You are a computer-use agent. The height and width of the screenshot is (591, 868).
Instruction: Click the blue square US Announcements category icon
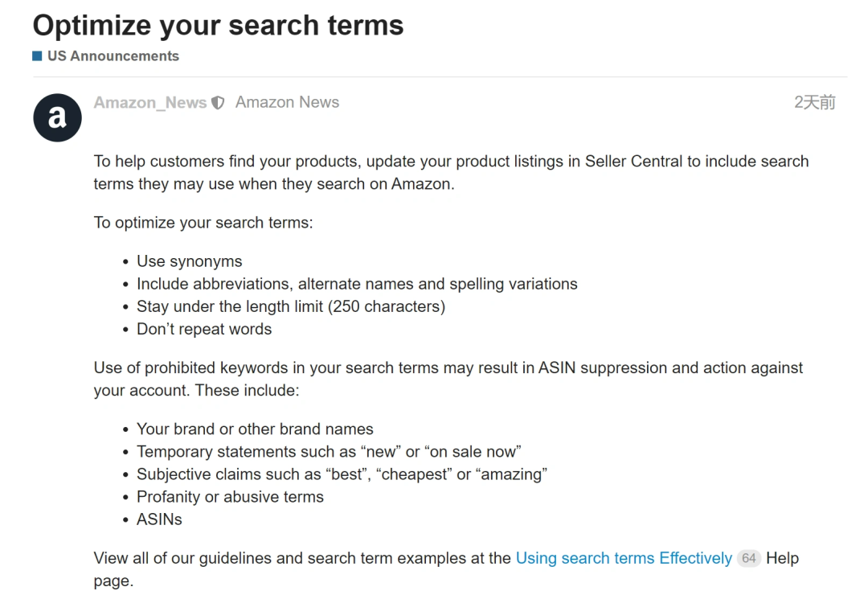[x=37, y=56]
